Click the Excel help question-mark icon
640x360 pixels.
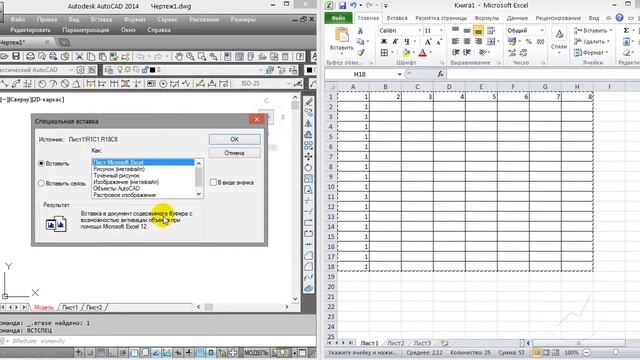coord(620,18)
